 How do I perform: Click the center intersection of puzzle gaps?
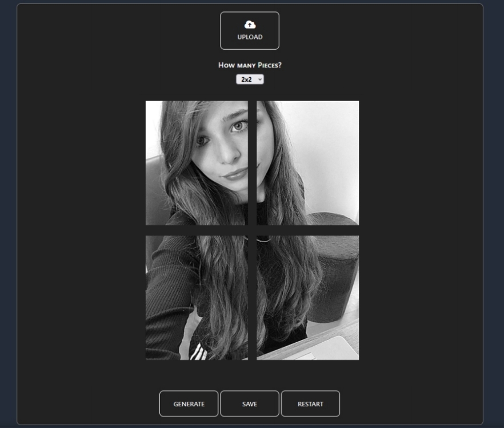[252, 230]
